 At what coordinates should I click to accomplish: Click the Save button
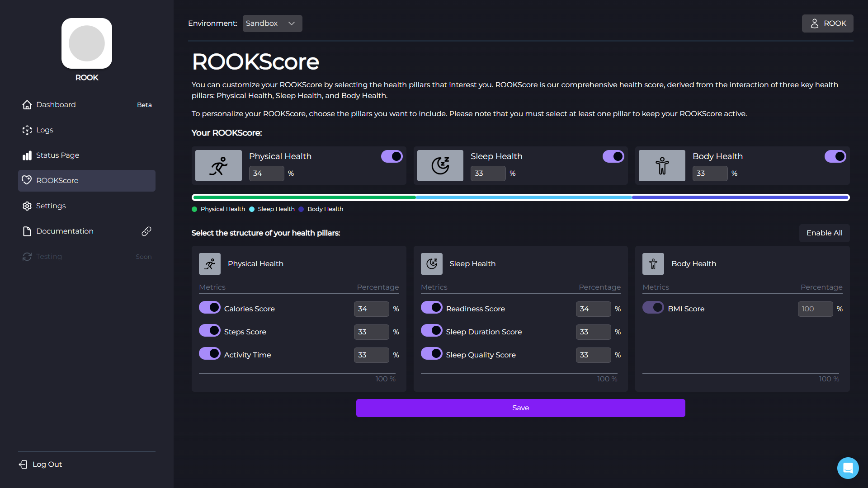coord(520,408)
